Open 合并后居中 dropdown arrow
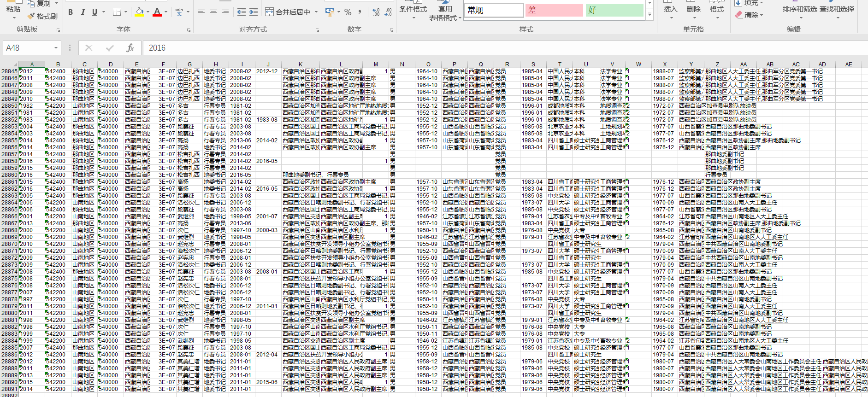This screenshot has width=868, height=397. tap(316, 12)
